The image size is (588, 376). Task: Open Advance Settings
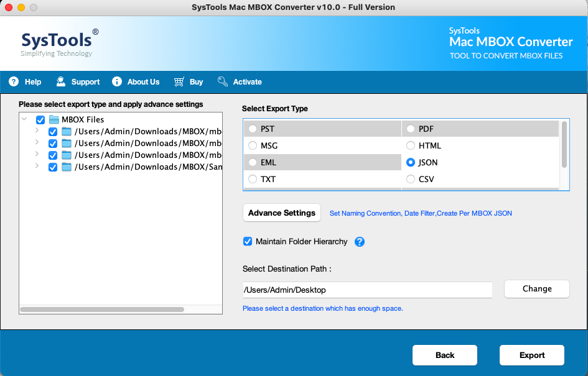tap(282, 213)
